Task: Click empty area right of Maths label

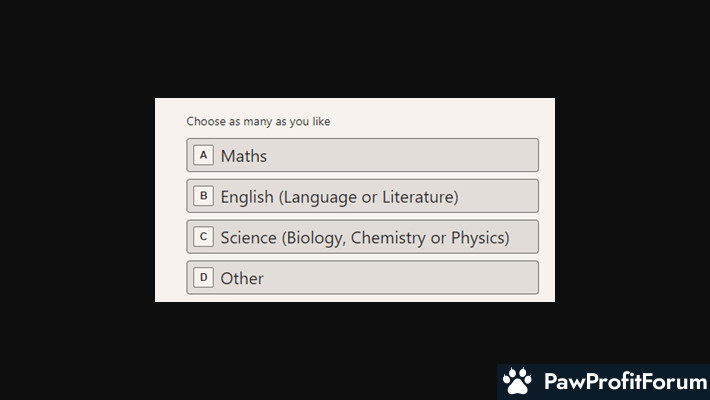Action: (401, 155)
